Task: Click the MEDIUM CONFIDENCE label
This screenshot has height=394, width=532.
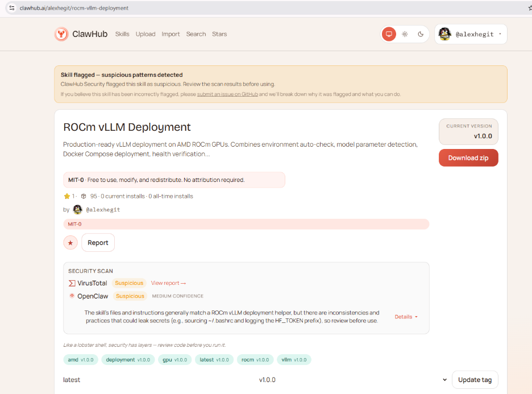Action: tap(178, 296)
